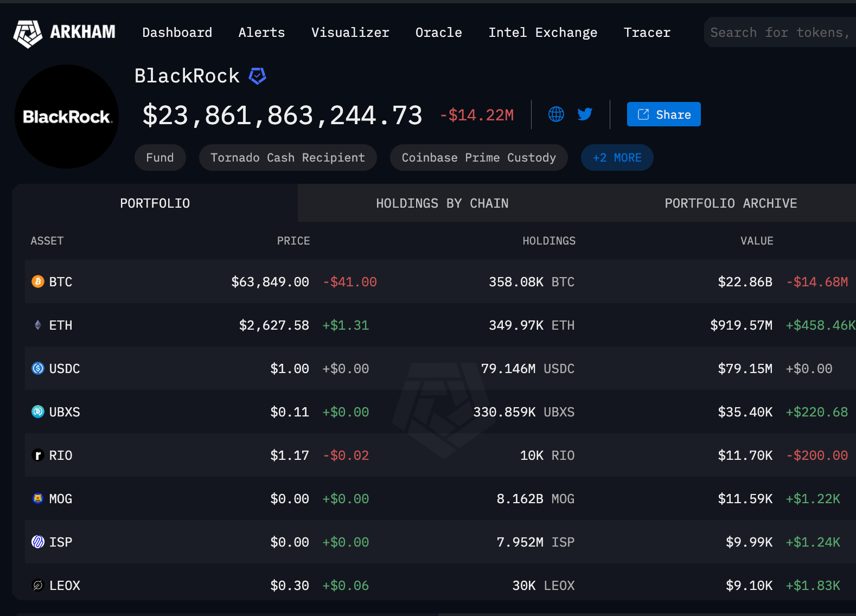Click the UBXS token icon
The width and height of the screenshot is (856, 616).
coord(38,412)
